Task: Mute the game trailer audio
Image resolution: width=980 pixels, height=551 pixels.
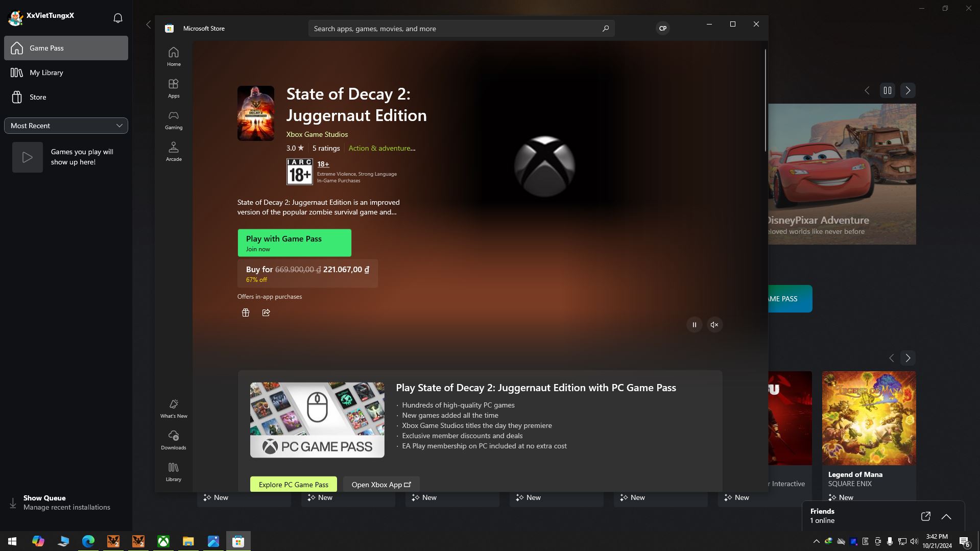Action: click(714, 324)
